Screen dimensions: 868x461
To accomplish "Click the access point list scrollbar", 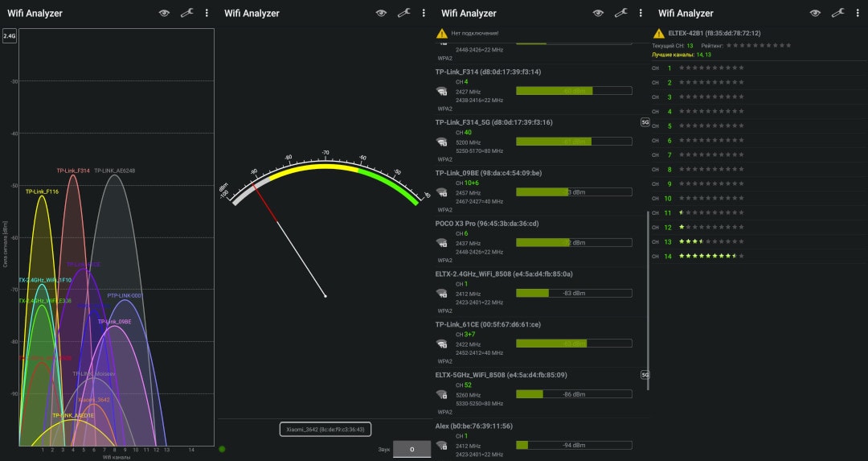I will pyautogui.click(x=648, y=299).
